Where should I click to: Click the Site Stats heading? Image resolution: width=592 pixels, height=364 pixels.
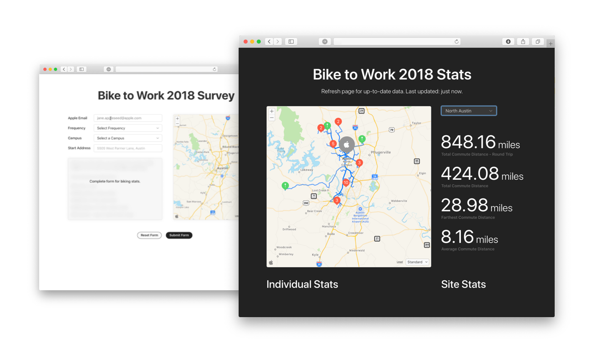[x=464, y=284]
